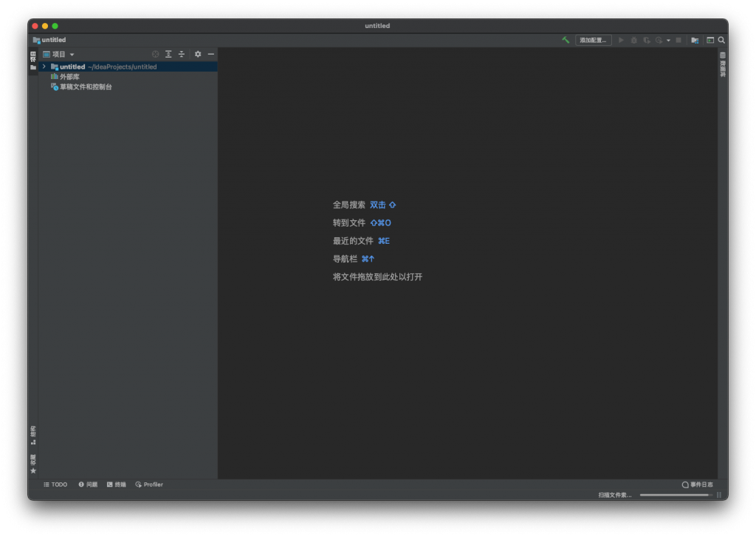Click the 添加配置... button
756x537 pixels.
[593, 40]
